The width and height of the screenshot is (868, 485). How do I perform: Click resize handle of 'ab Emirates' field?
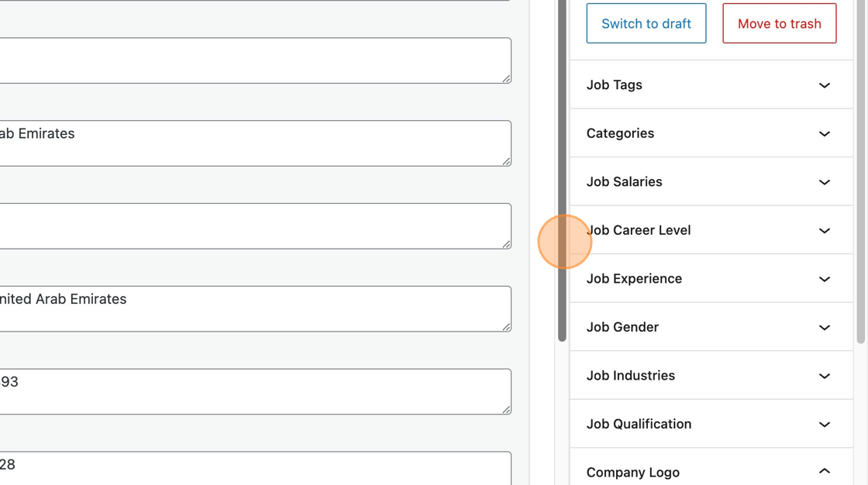pos(506,161)
